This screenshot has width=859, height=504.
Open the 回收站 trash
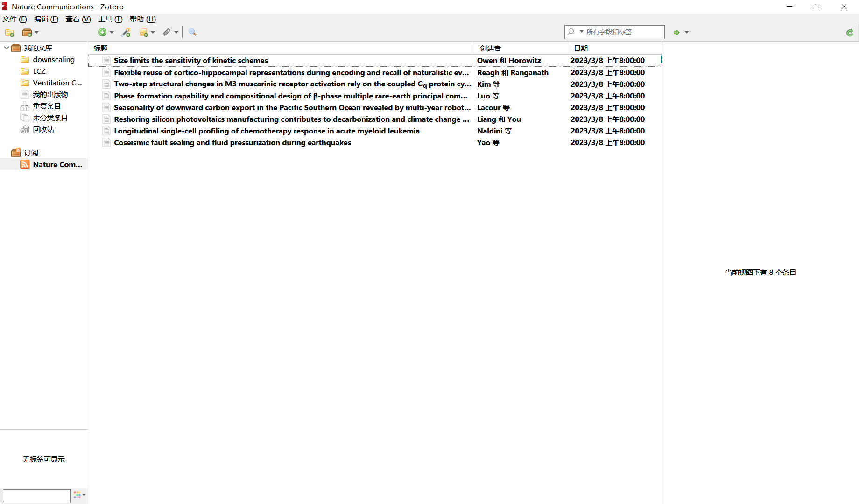click(x=43, y=130)
